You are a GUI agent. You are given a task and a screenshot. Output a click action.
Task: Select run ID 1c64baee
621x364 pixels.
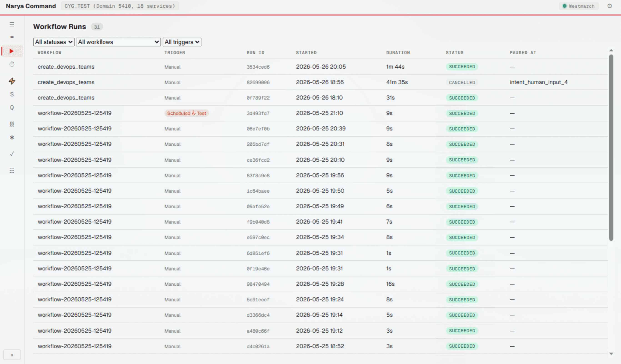click(x=258, y=191)
